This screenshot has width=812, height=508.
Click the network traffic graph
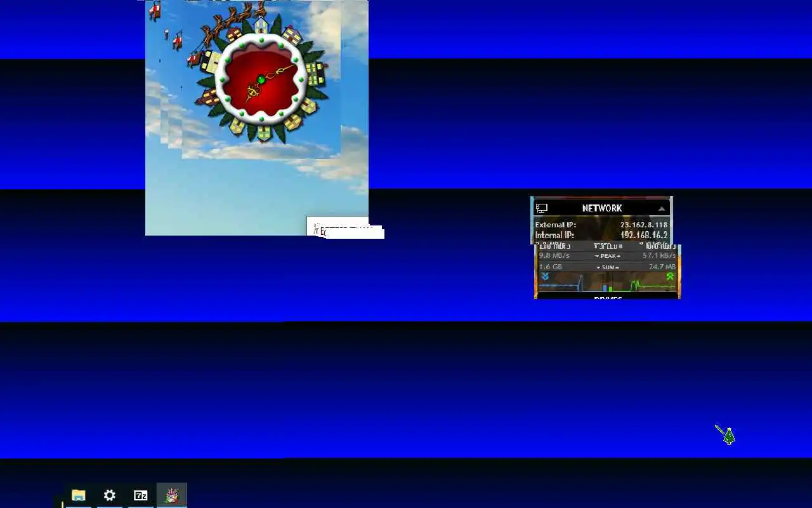tap(607, 283)
